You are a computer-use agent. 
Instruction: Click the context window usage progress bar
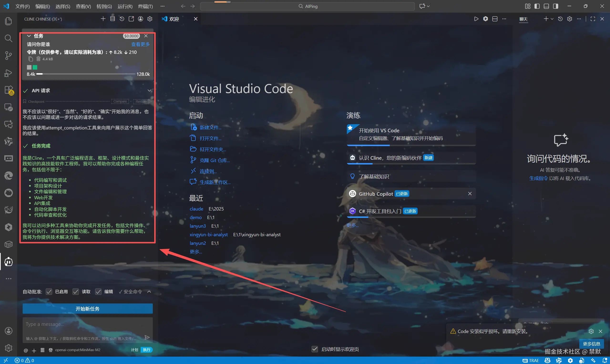coord(86,74)
